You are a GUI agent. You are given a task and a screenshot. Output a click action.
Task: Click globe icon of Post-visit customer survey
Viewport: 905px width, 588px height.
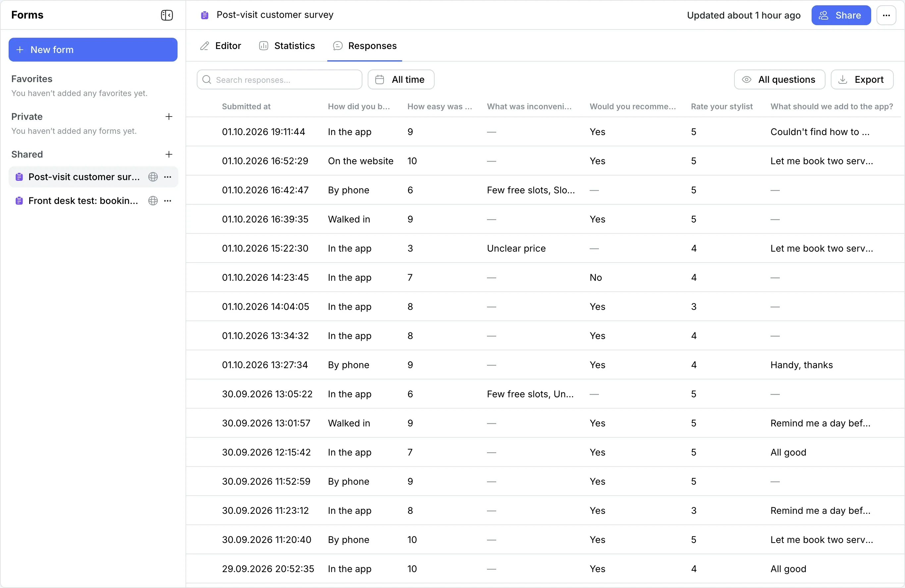click(153, 177)
